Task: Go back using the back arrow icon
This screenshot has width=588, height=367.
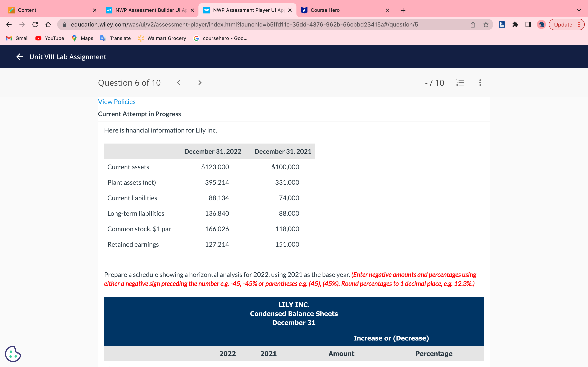Action: 9,24
